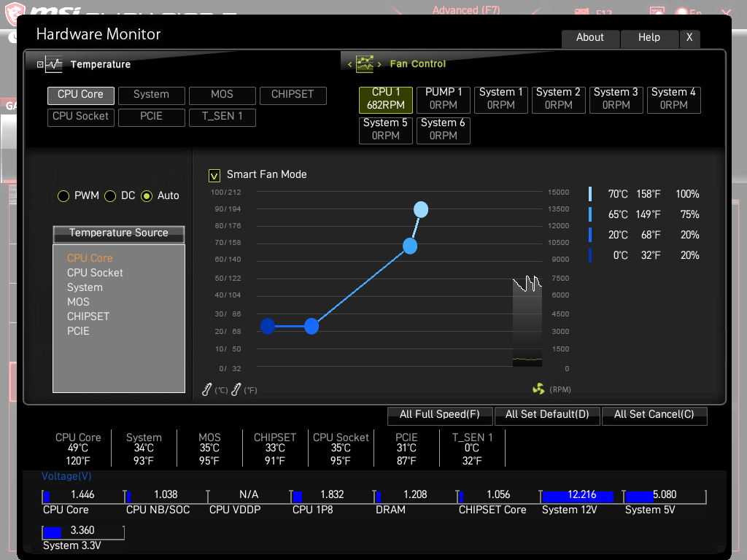This screenshot has width=747, height=560.
Task: Click the left arrow beside Fan Control
Action: point(349,64)
